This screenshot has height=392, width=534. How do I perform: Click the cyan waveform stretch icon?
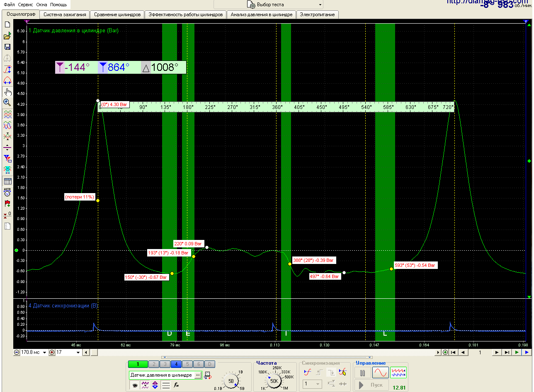point(7,169)
